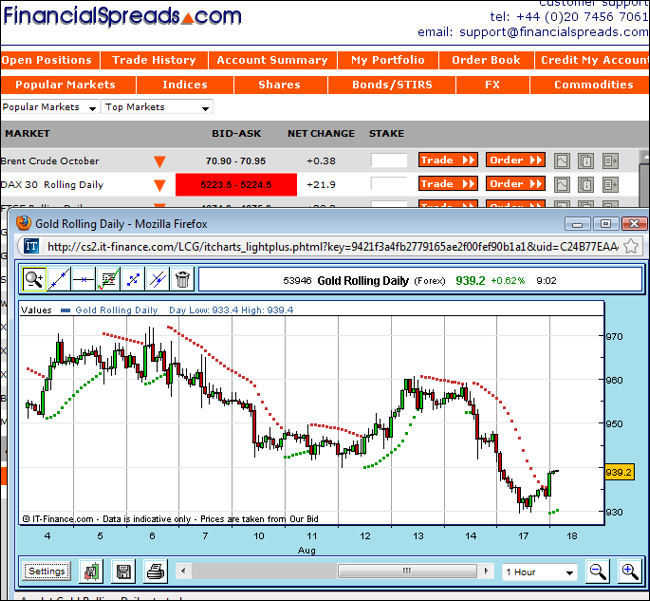Click the chart scrollbar right arrow
650x601 pixels.
pos(485,571)
